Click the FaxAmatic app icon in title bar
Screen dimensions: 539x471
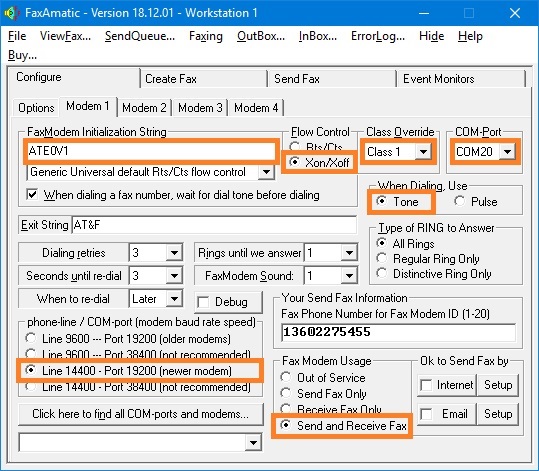click(x=11, y=13)
